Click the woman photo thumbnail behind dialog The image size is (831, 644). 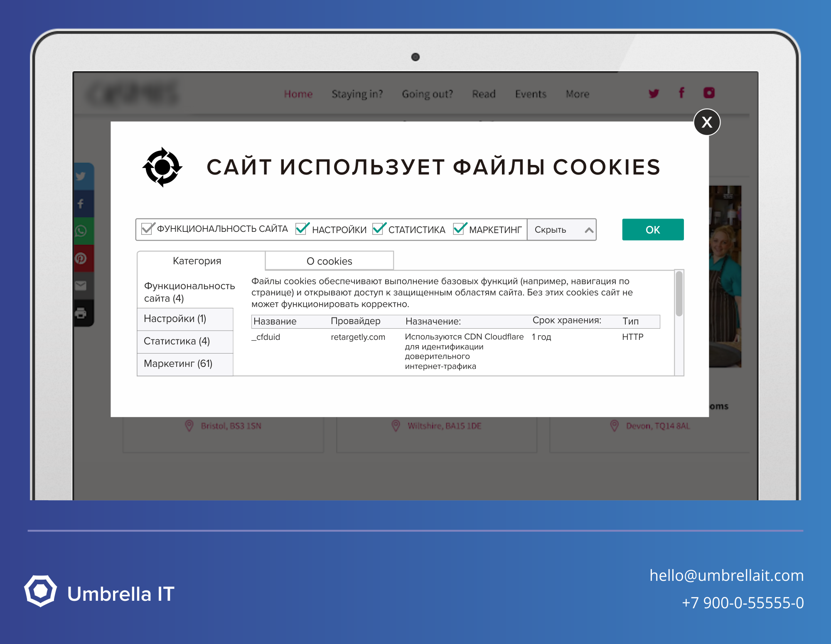tap(725, 276)
